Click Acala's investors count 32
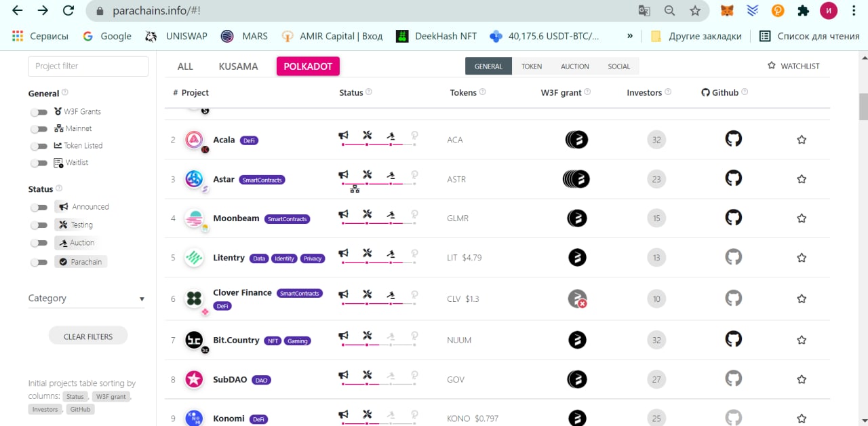The image size is (868, 426). tap(656, 140)
